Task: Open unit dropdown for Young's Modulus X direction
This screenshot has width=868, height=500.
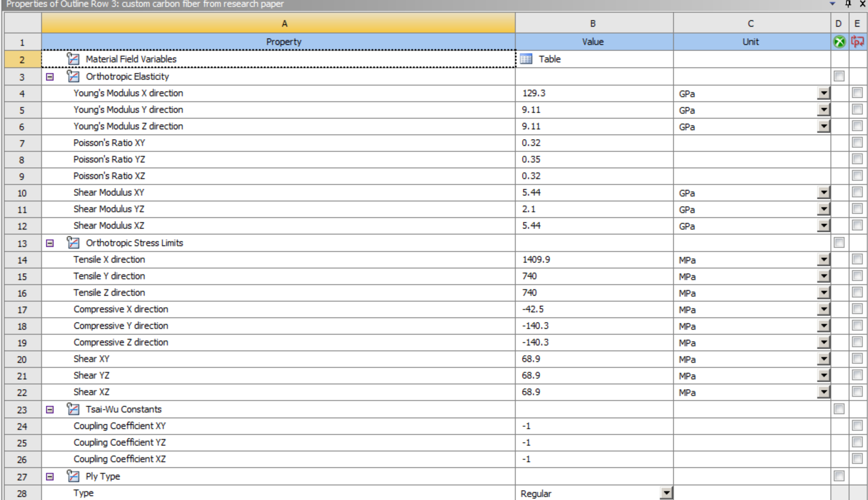Action: click(x=824, y=93)
